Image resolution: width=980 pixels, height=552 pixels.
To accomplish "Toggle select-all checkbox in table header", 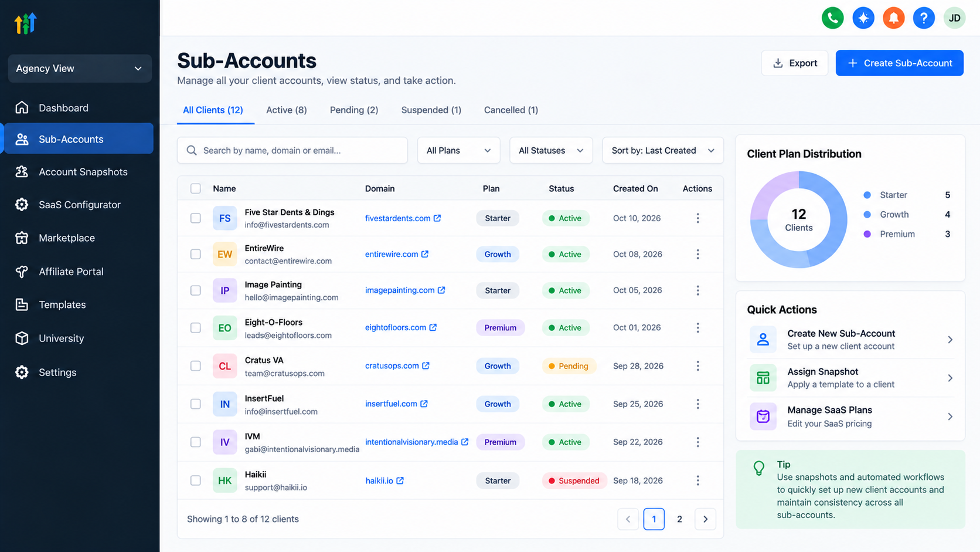I will tap(196, 188).
